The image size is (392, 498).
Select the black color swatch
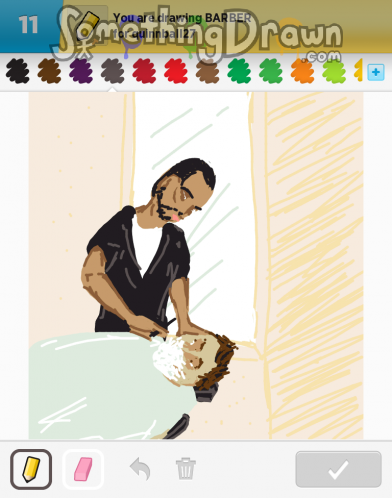(18, 71)
